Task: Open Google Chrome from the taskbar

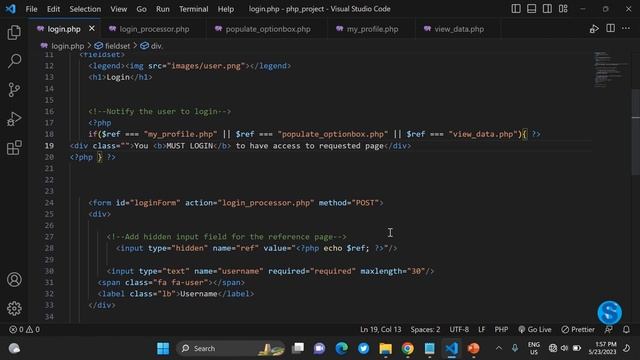Action: [x=407, y=349]
